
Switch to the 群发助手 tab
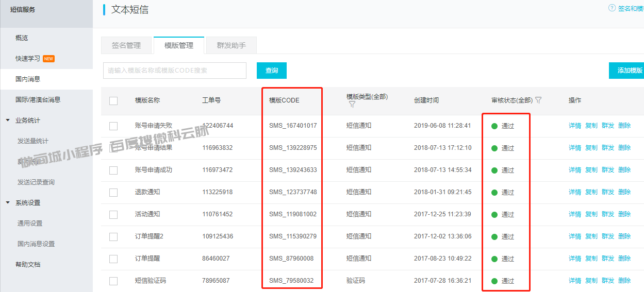click(232, 45)
